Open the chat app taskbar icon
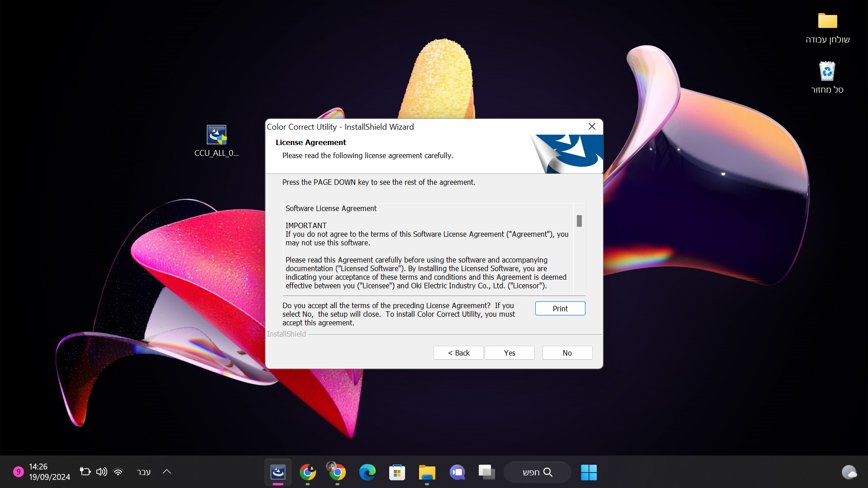Viewport: 868px width, 488px height. coord(457,472)
